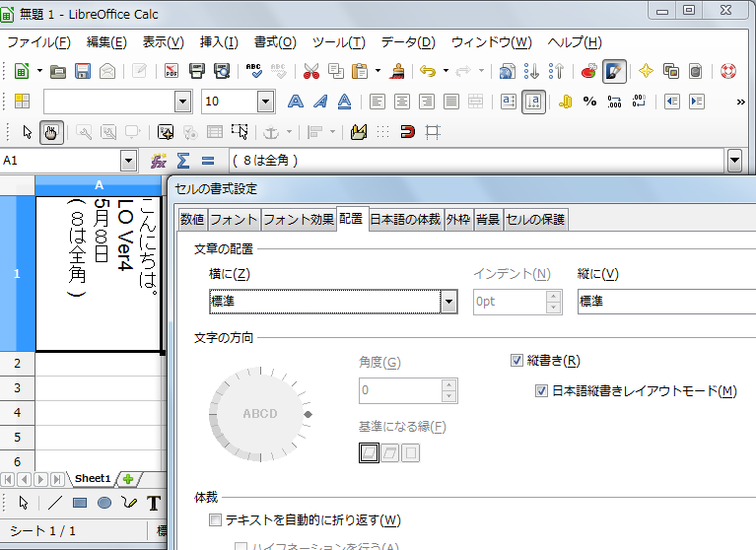The width and height of the screenshot is (756, 550).
Task: Open the font name dropdown arrow
Action: pyautogui.click(x=182, y=102)
